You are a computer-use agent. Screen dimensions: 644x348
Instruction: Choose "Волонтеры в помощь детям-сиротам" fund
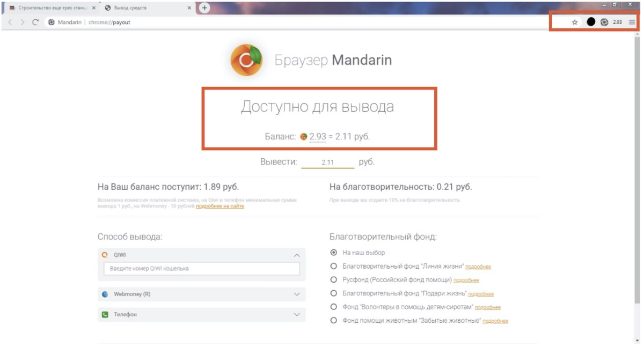pyautogui.click(x=333, y=307)
